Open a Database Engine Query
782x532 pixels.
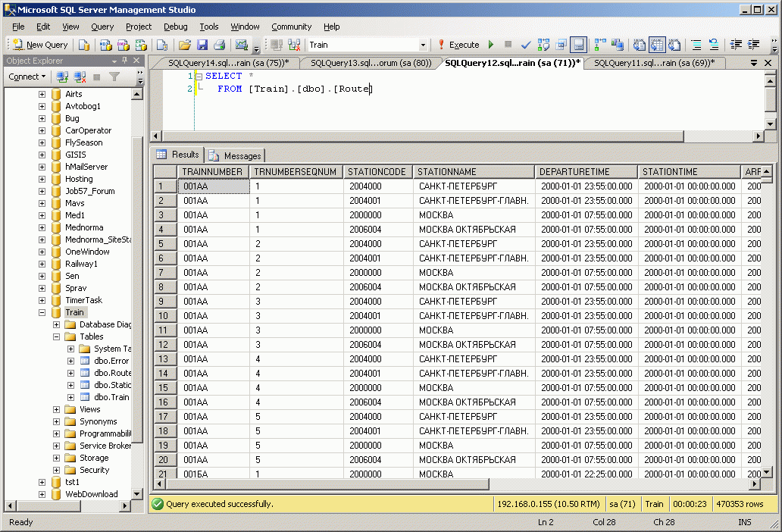coord(84,45)
